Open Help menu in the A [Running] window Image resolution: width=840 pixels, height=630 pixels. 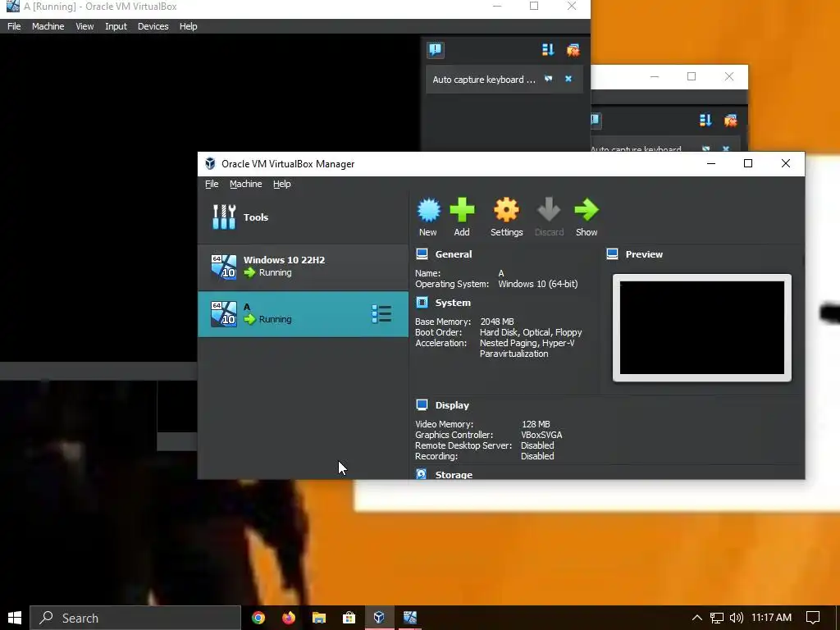[188, 26]
